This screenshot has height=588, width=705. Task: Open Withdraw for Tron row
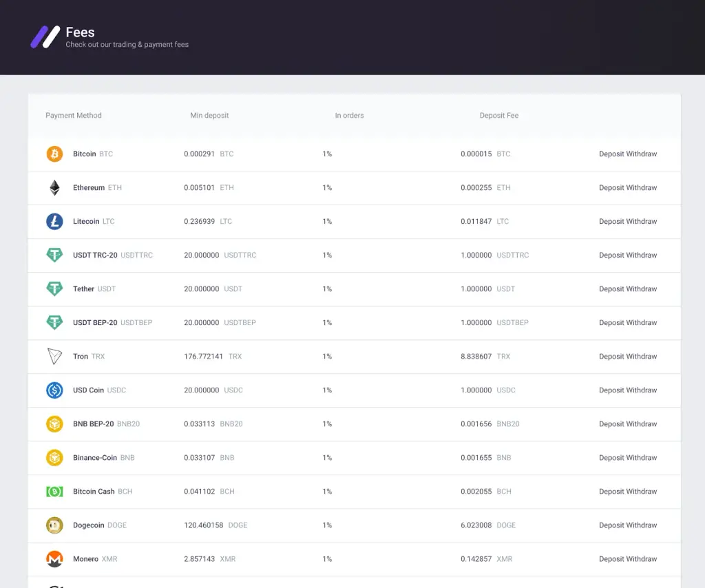(x=641, y=356)
